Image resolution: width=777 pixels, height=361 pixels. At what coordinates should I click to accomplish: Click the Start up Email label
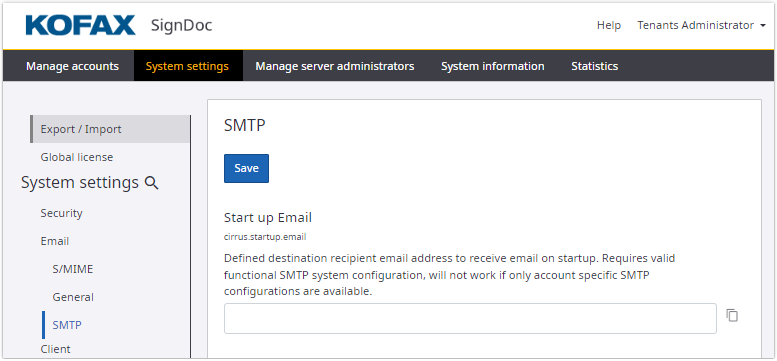pyautogui.click(x=268, y=217)
